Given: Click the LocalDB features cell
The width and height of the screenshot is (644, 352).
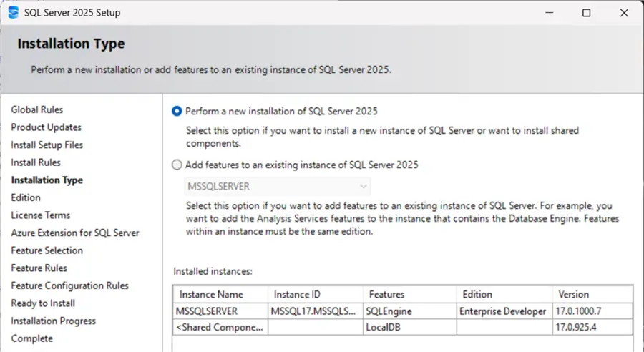Looking at the screenshot, I should tap(410, 328).
